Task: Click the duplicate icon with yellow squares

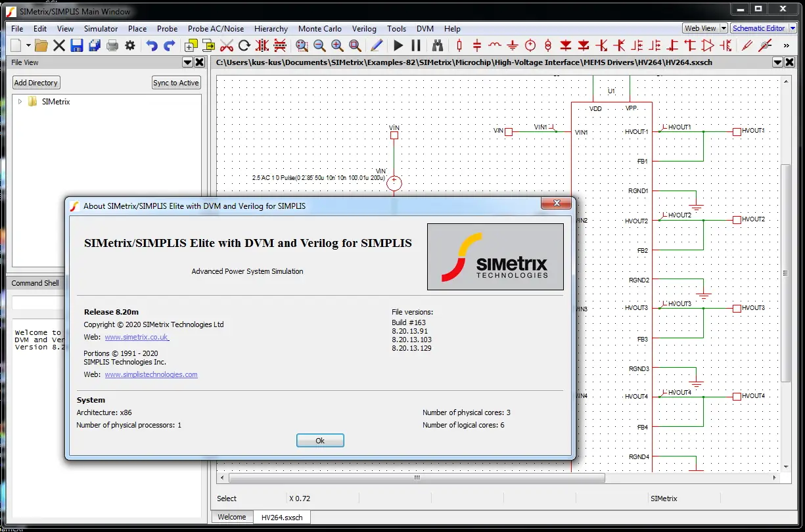Action: point(191,45)
